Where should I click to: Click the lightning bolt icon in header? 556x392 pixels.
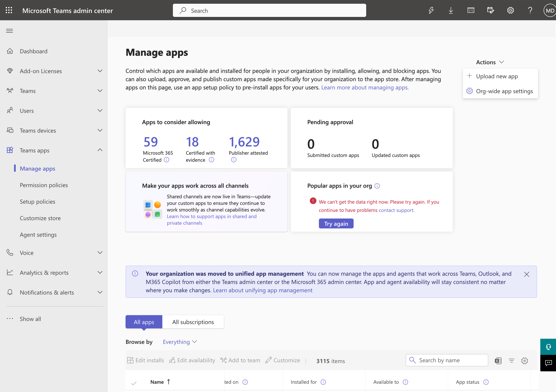pyautogui.click(x=431, y=10)
